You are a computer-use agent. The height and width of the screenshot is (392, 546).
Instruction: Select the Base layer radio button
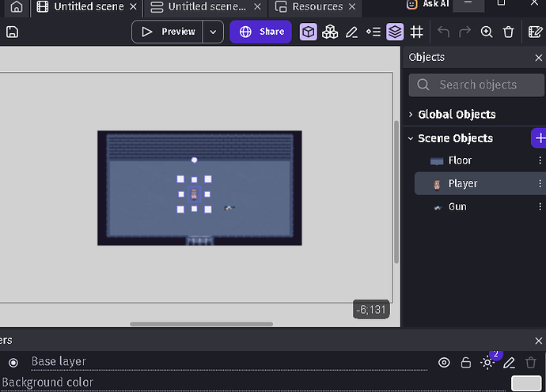[13, 363]
